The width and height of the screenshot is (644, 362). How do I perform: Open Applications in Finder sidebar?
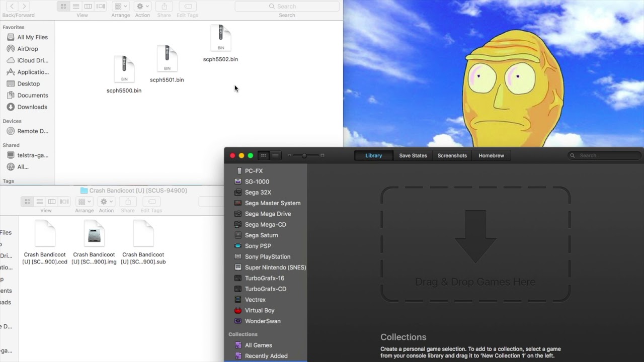click(x=28, y=72)
